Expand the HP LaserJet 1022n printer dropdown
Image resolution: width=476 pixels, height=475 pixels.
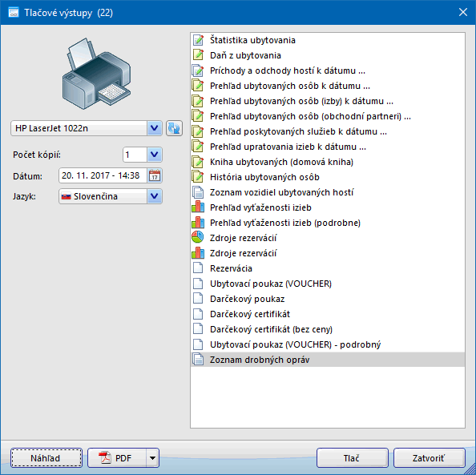(x=154, y=128)
